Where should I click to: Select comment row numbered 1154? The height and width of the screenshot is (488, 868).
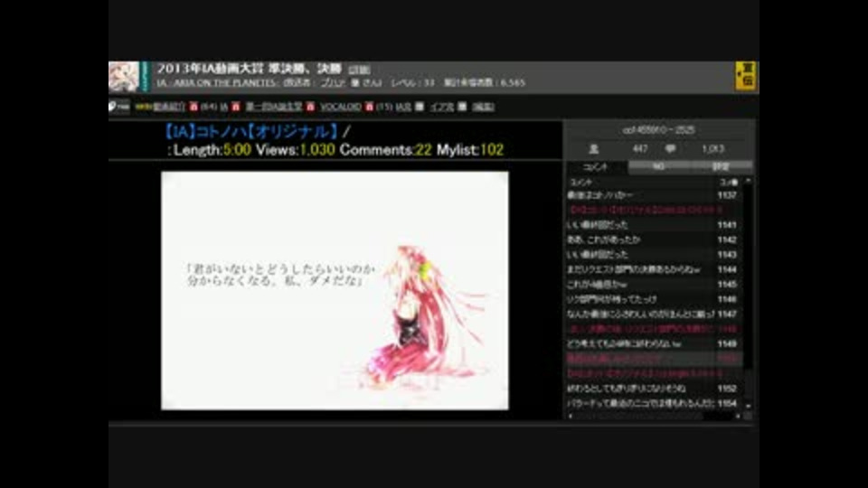(654, 404)
